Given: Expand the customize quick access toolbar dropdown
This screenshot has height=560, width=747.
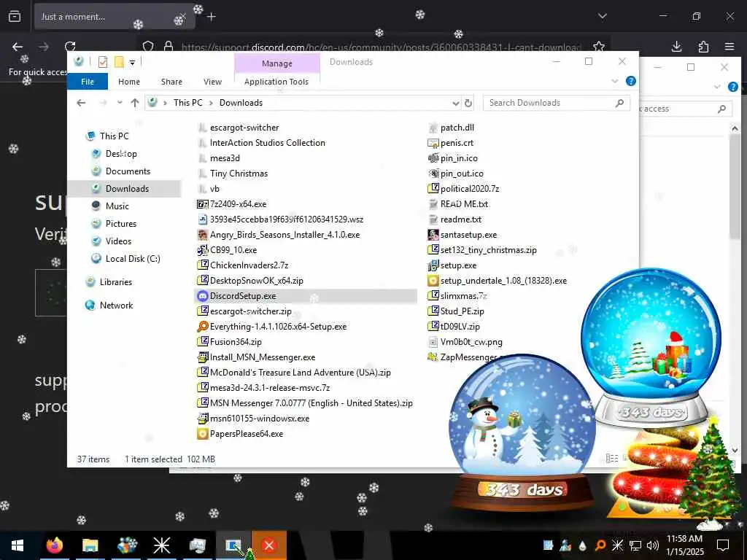Looking at the screenshot, I should coord(133,63).
